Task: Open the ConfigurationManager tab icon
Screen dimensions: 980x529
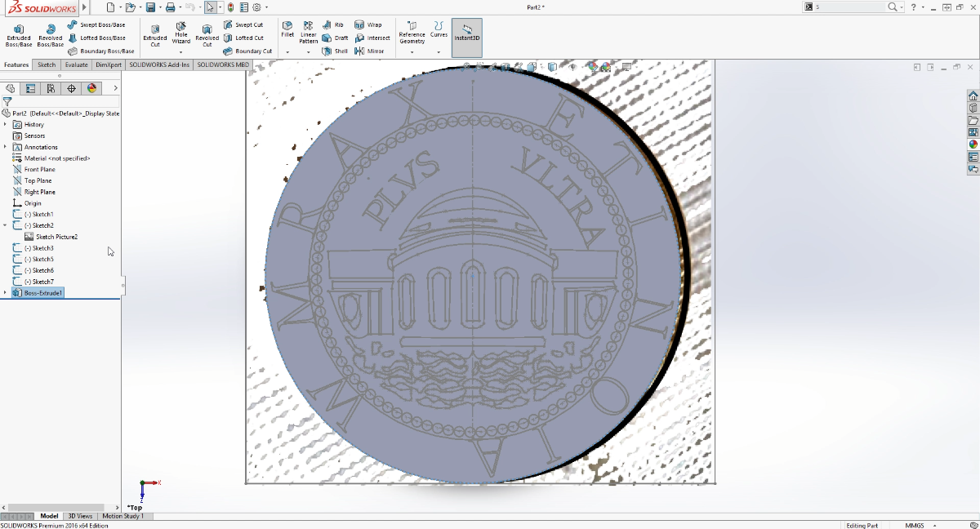Action: (x=51, y=88)
